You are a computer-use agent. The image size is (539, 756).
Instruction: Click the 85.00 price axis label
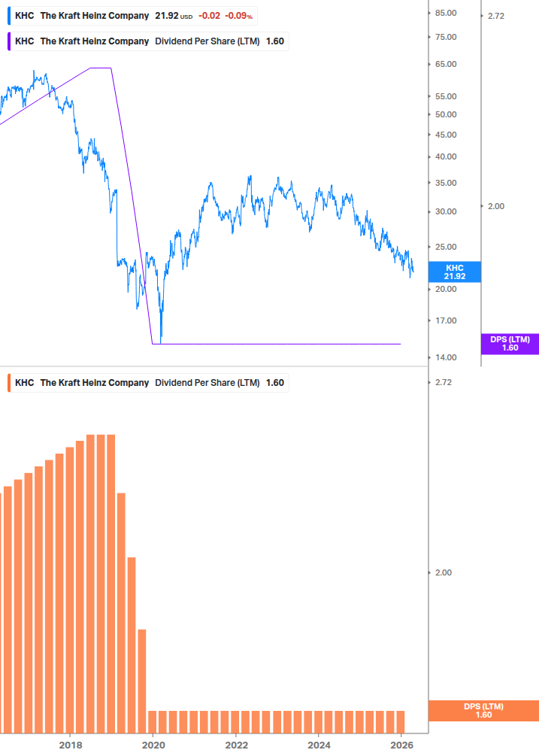click(x=446, y=13)
